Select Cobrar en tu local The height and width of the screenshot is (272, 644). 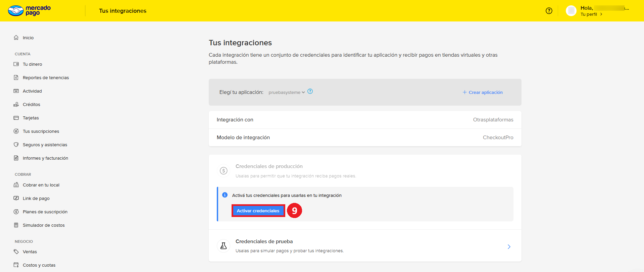point(41,185)
